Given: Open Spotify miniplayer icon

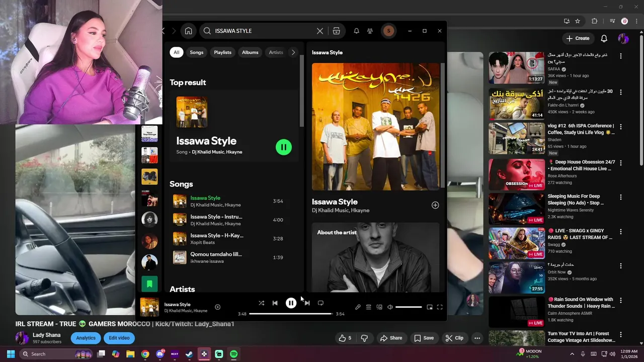Looking at the screenshot, I should point(430,307).
